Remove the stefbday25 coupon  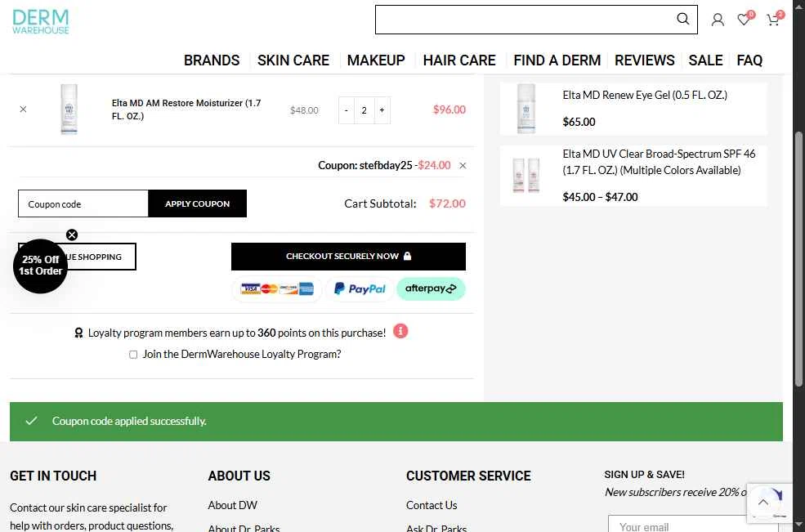(x=463, y=165)
